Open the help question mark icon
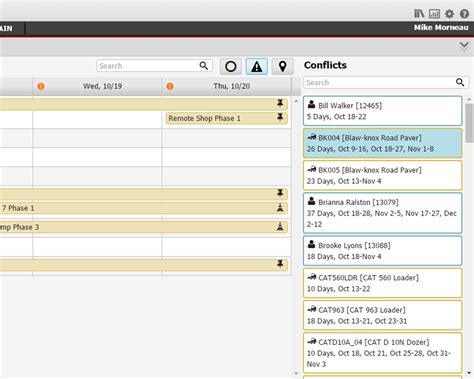Image resolution: width=474 pixels, height=379 pixels. click(x=464, y=14)
